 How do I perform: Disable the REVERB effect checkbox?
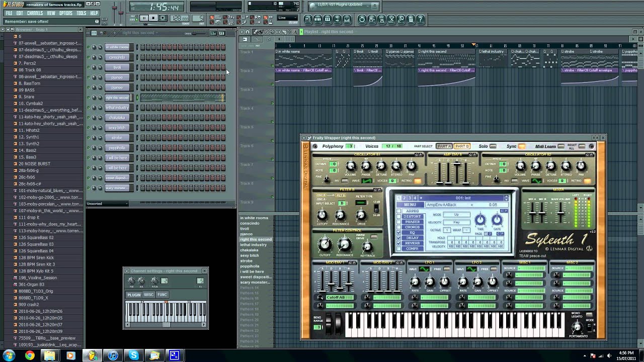[x=399, y=243]
